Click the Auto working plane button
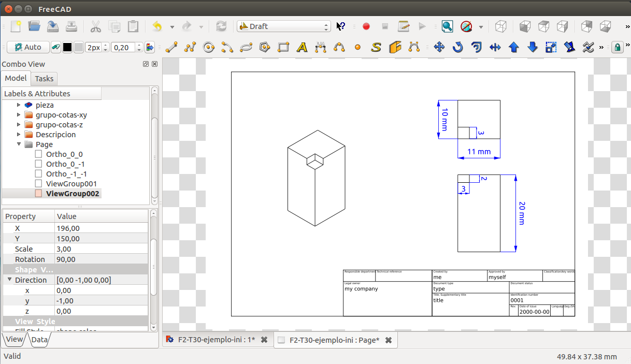Screen dimensions: 631x364 [x=28, y=48]
